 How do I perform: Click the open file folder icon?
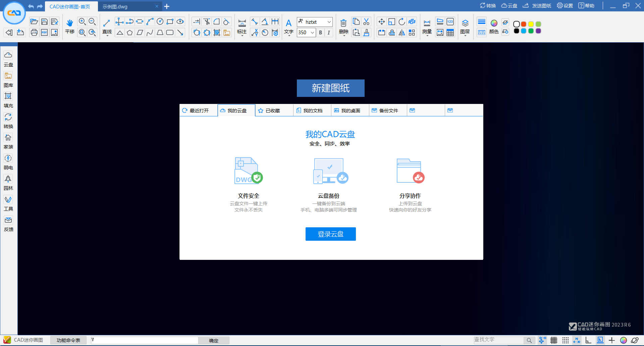34,22
